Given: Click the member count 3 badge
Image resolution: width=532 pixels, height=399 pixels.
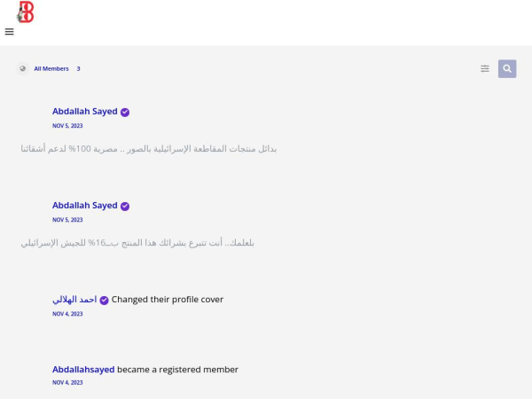Looking at the screenshot, I should click(x=78, y=68).
